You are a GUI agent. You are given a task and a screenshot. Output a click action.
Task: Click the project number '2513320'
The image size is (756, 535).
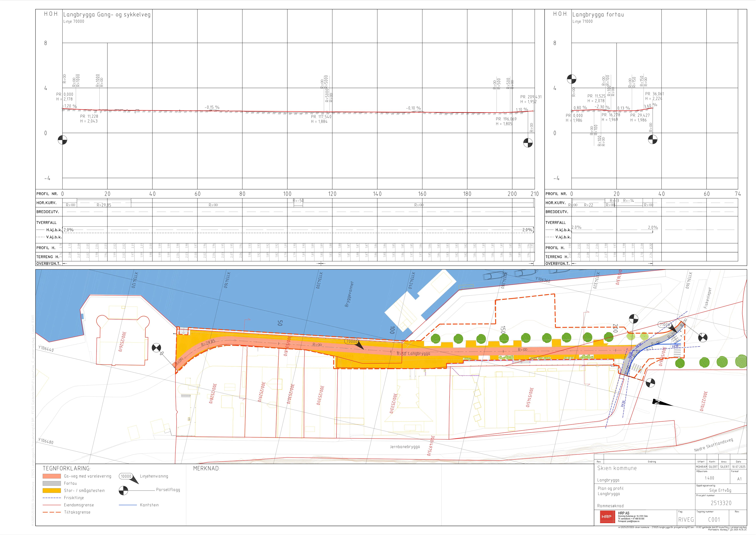[721, 503]
